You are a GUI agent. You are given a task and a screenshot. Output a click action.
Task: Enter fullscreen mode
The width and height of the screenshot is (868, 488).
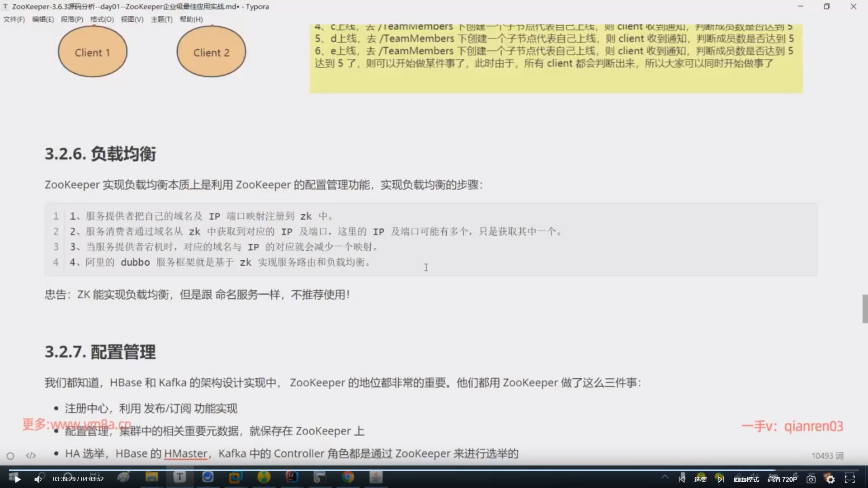pyautogui.click(x=850, y=479)
